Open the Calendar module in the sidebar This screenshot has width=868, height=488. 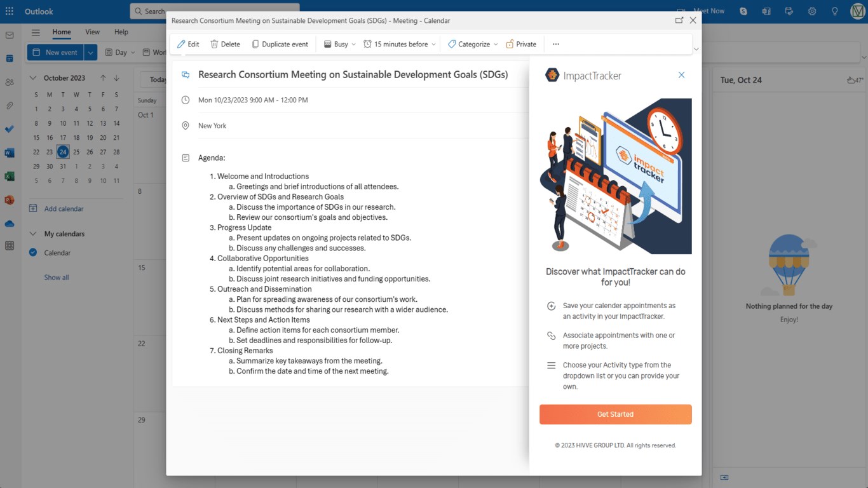[x=10, y=58]
